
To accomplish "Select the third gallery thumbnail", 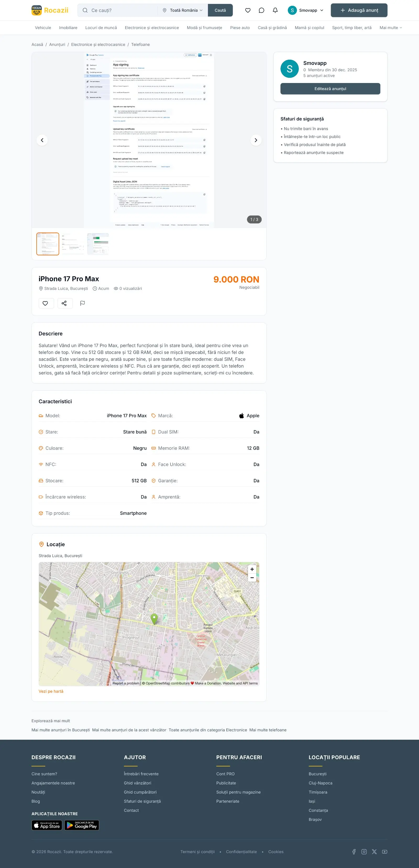I will click(98, 244).
